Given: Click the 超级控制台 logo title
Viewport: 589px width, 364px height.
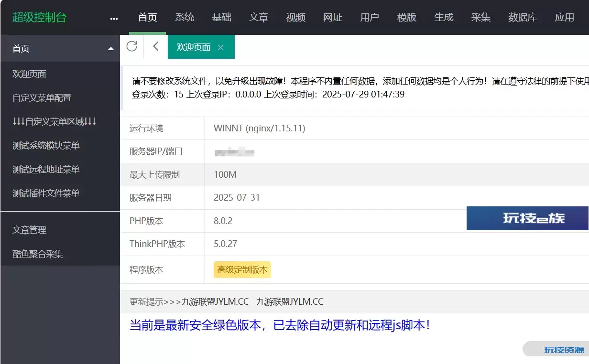Looking at the screenshot, I should 39,18.
